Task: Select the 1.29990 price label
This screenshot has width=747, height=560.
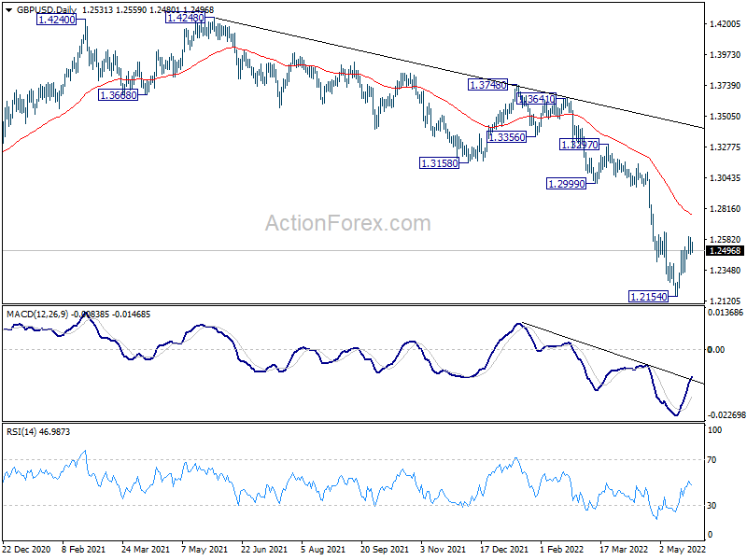Action: (566, 184)
